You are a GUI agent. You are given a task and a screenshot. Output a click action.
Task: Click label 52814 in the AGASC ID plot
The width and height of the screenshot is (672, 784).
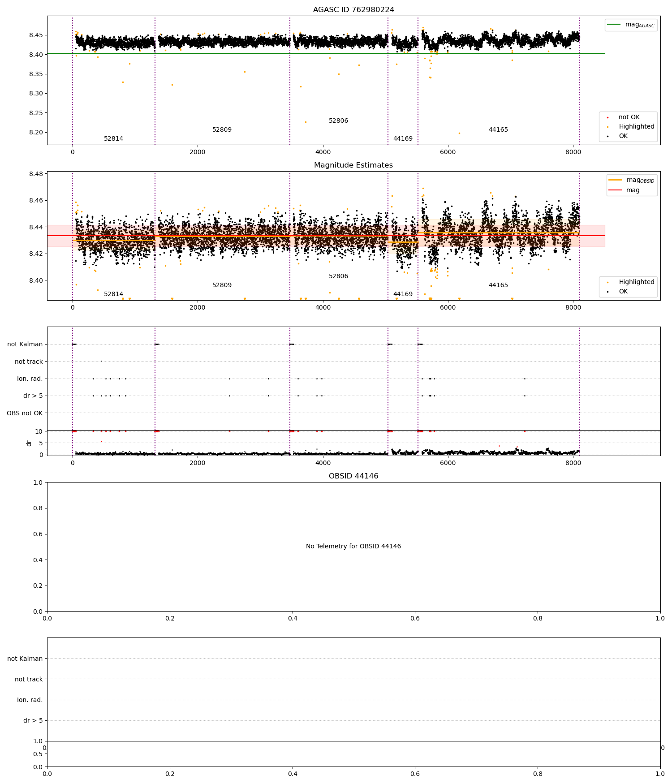point(114,139)
